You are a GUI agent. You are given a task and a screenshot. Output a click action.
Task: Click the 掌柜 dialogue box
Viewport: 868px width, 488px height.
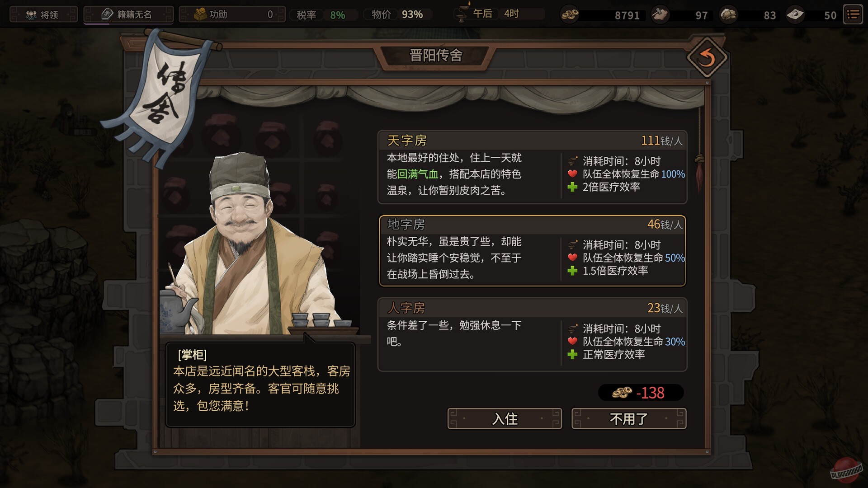(260, 385)
